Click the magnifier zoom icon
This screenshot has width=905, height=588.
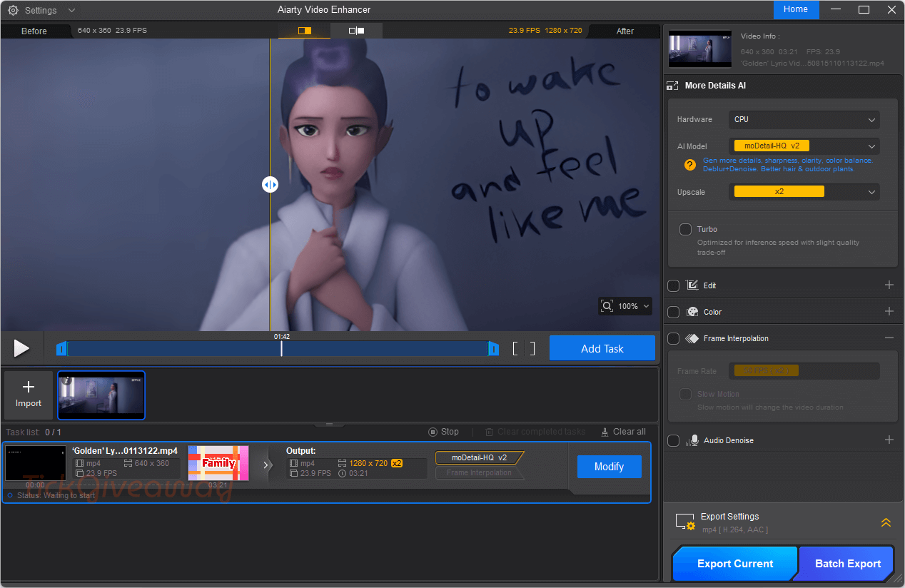(x=607, y=306)
